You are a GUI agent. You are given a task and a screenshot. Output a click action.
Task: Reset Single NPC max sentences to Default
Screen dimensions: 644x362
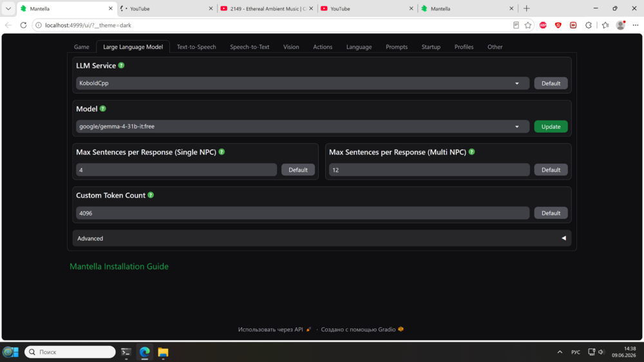click(298, 169)
